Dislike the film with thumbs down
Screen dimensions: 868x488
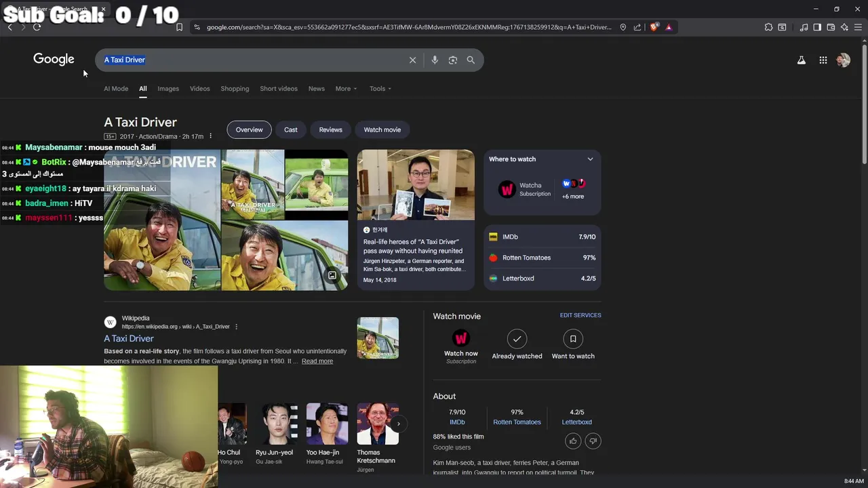point(593,441)
